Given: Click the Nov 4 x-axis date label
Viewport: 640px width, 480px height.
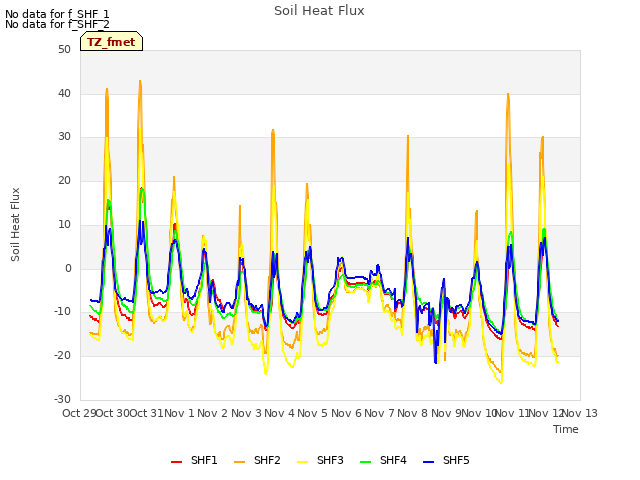Looking at the screenshot, I should (x=280, y=413).
